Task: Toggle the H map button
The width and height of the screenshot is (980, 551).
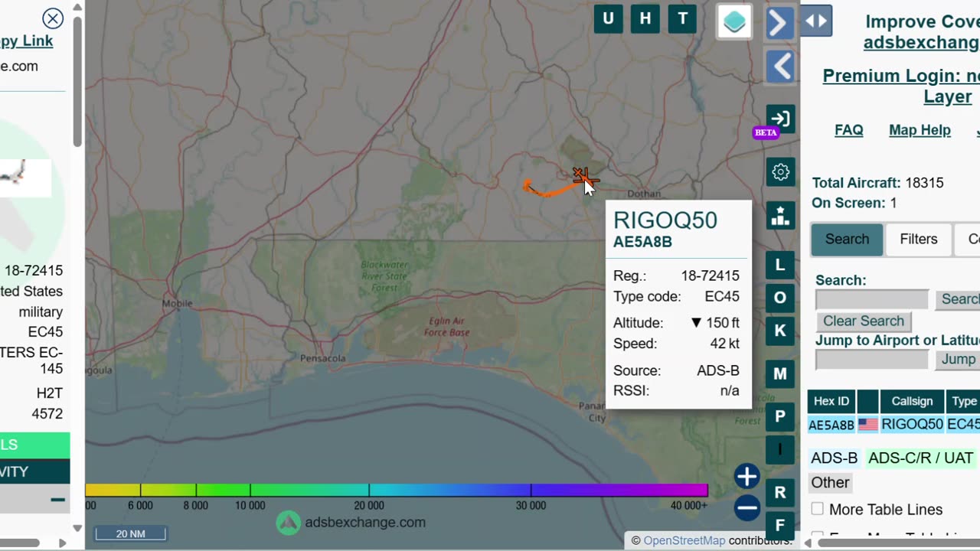Action: tap(645, 19)
